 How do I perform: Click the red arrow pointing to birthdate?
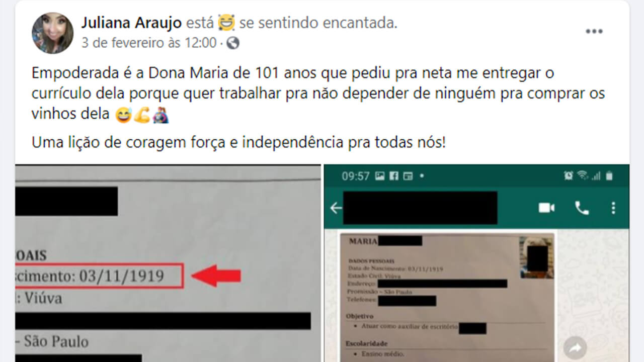pos(216,276)
